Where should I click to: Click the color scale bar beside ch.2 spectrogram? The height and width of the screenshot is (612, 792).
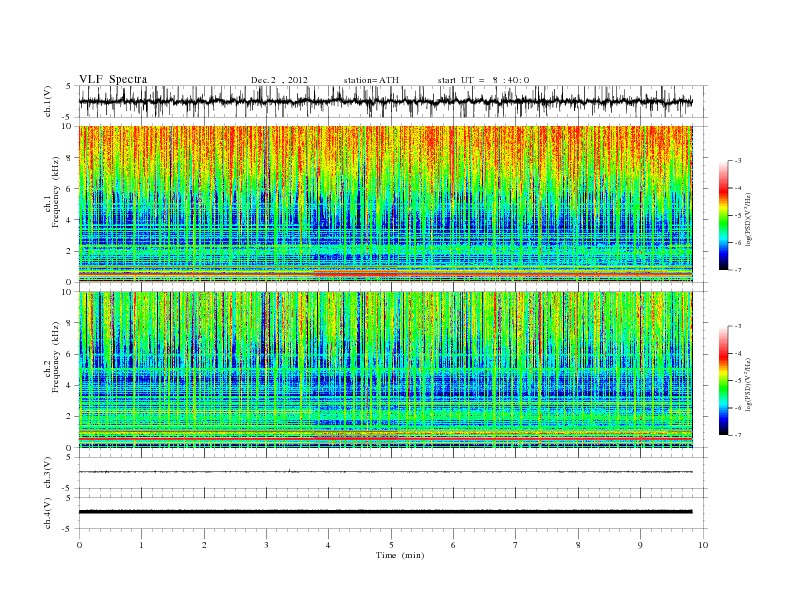pos(723,381)
